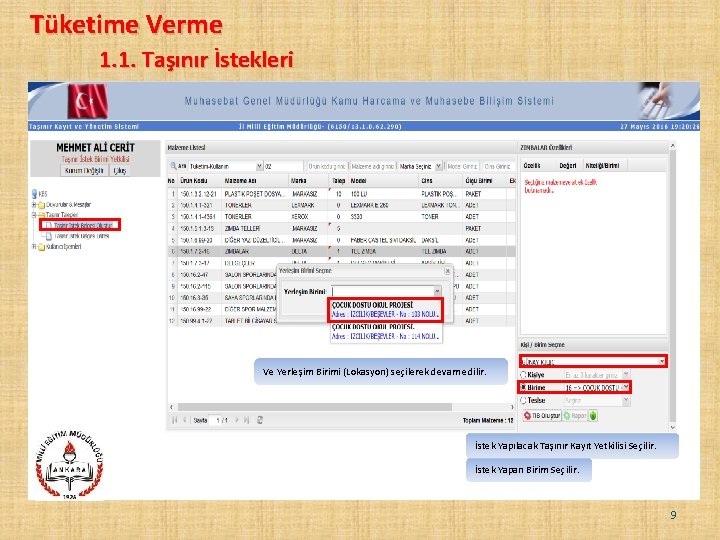Image resolution: width=720 pixels, height=540 pixels.
Task: Select the Kişiye radio button
Action: (x=523, y=375)
